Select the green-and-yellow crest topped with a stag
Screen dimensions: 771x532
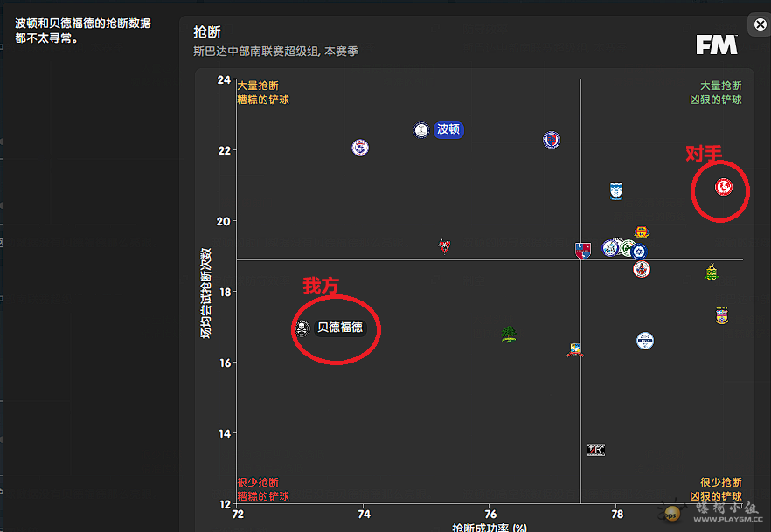[x=712, y=273]
